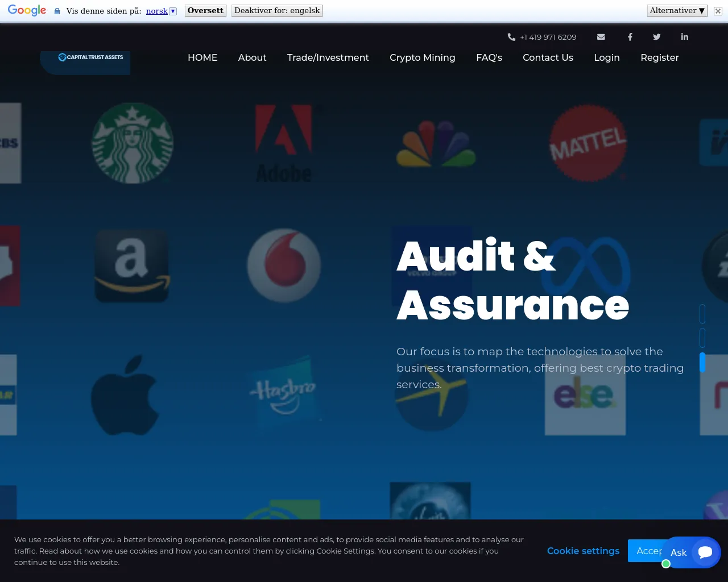Click the Adobe logo

[284, 143]
